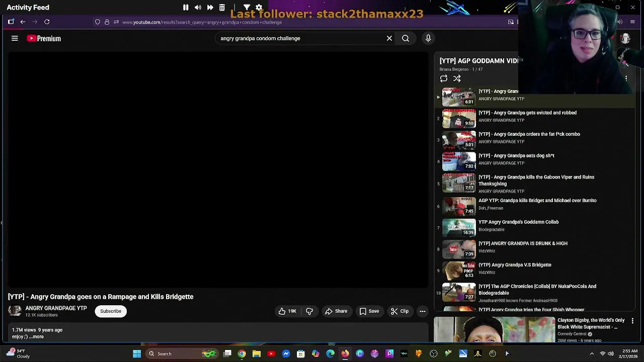Dislike the video
Image resolution: width=644 pixels, height=362 pixels.
point(309,311)
